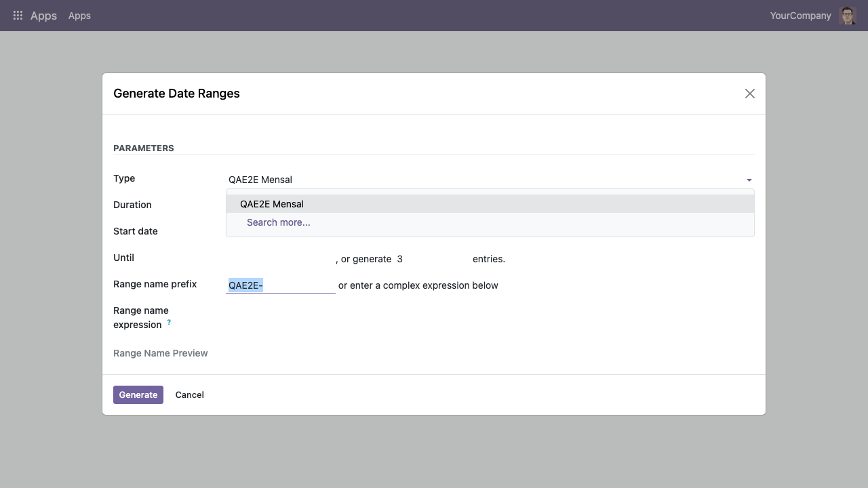Focus the Range name prefix field
Viewport: 868px width, 488px height.
[x=281, y=285]
